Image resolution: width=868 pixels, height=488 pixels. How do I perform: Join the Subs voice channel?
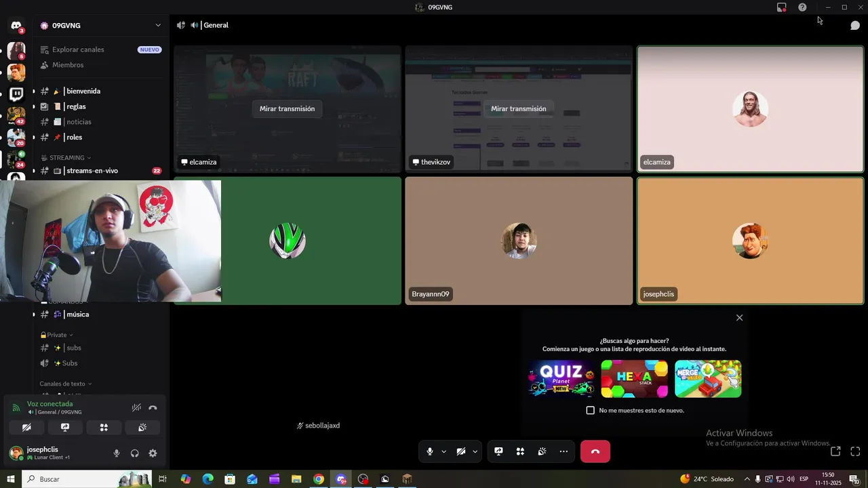click(x=100, y=363)
